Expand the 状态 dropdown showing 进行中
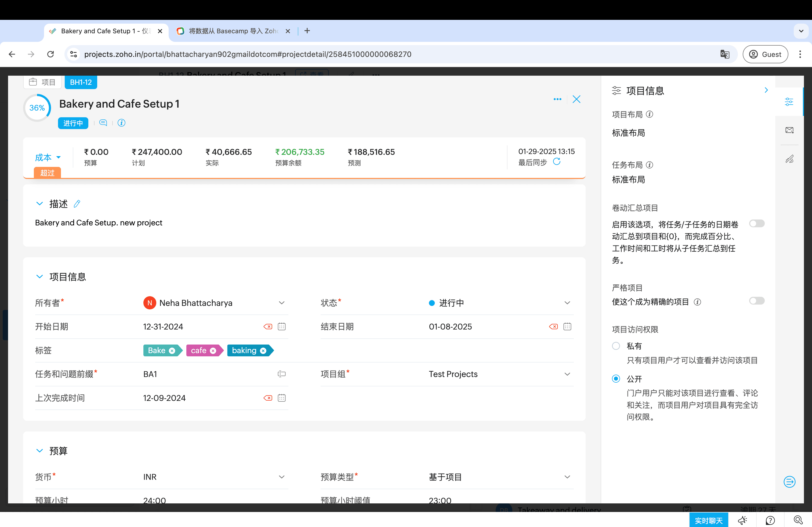 (567, 303)
